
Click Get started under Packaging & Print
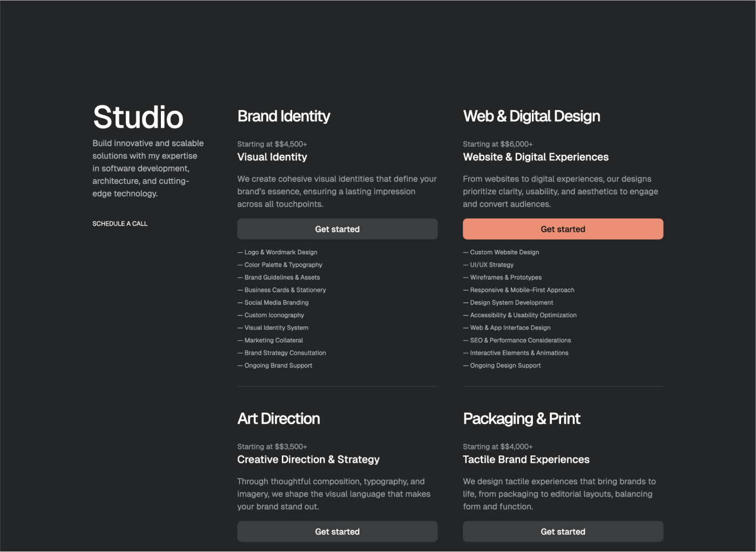pyautogui.click(x=563, y=531)
